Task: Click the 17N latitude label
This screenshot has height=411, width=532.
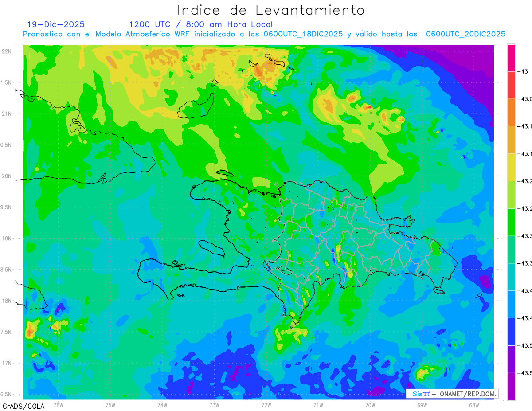Action: point(7,363)
